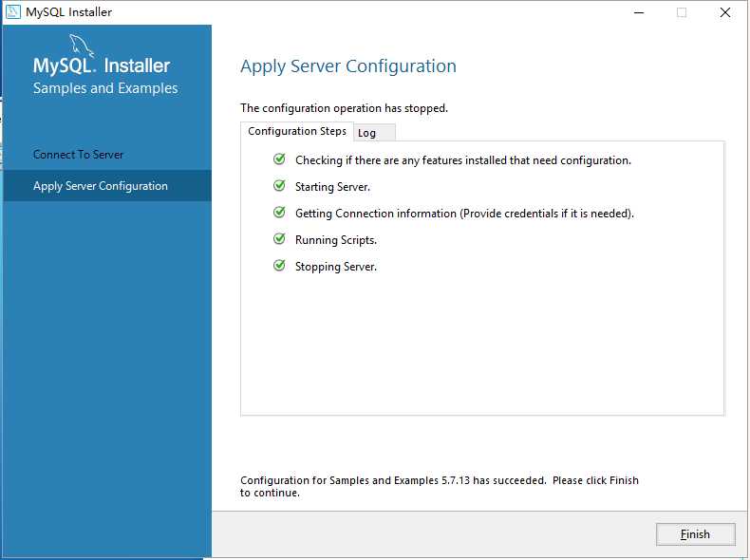Click the 'Configuration for Samples and Examples' success message
750x560 pixels.
pos(440,486)
